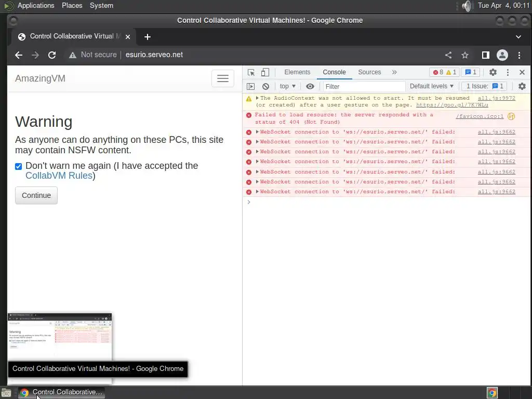Open the Not secure site info warning

(x=92, y=55)
